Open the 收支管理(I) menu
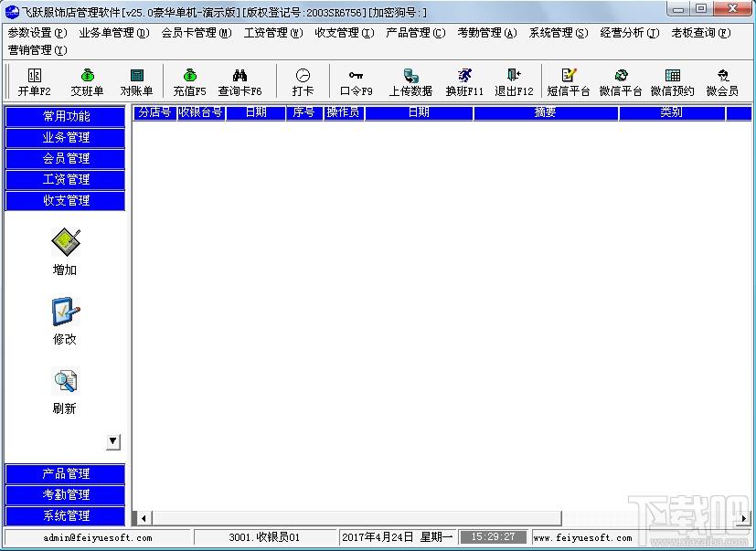Image resolution: width=756 pixels, height=551 pixels. (x=345, y=33)
